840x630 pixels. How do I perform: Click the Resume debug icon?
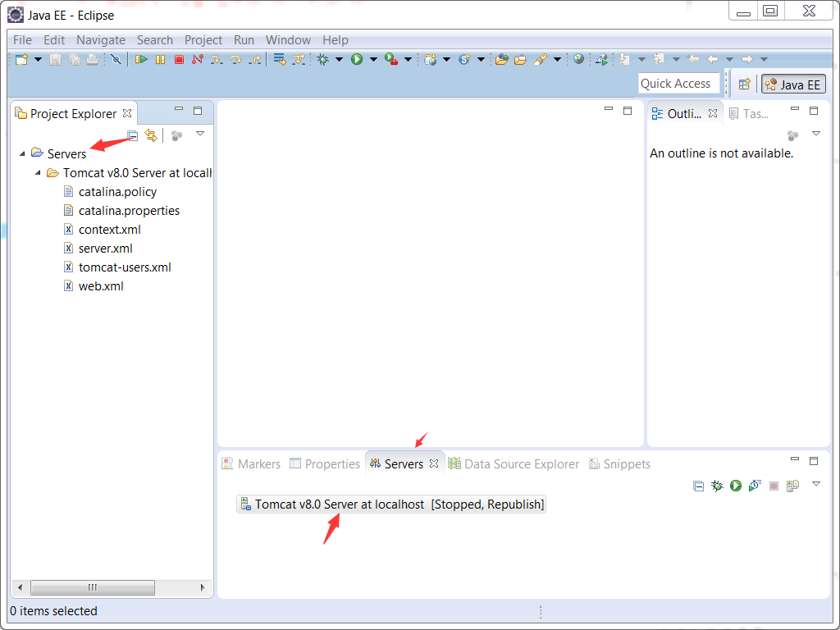pyautogui.click(x=141, y=59)
